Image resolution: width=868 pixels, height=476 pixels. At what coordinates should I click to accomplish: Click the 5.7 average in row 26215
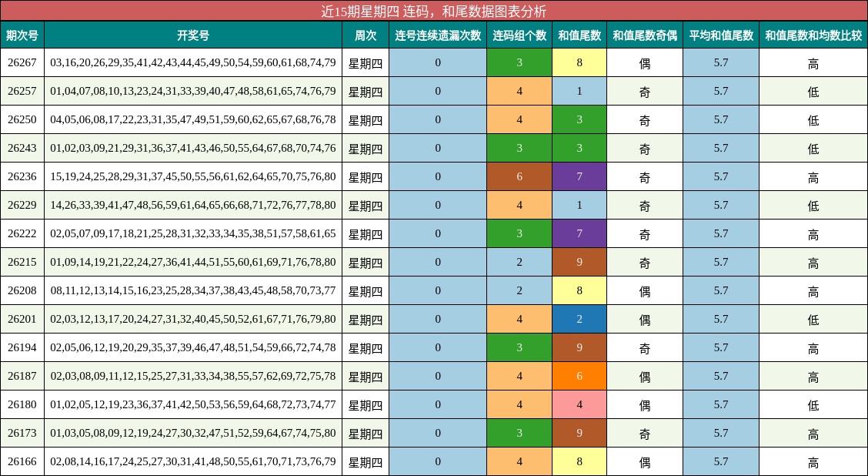[x=721, y=262]
